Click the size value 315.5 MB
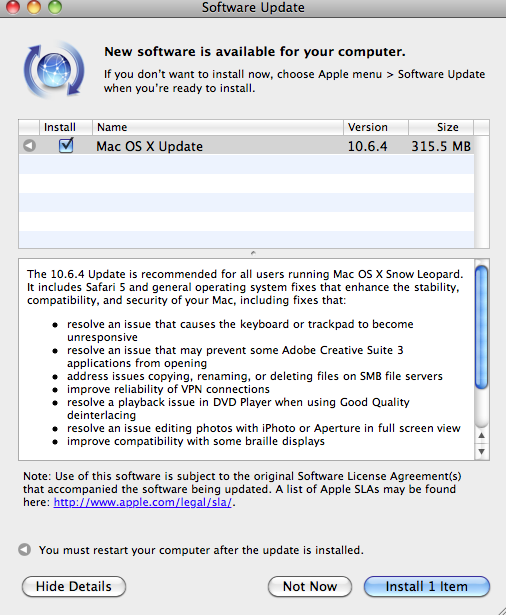506x615 pixels. [x=441, y=146]
